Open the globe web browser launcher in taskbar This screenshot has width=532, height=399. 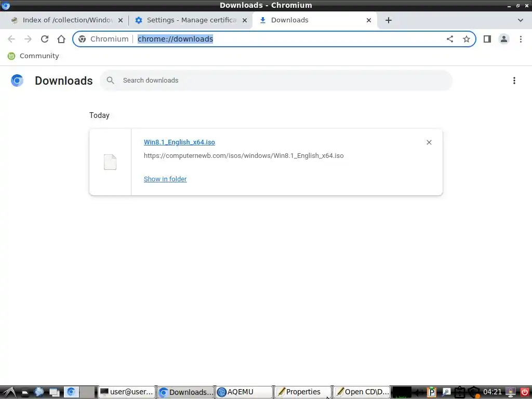click(39, 392)
